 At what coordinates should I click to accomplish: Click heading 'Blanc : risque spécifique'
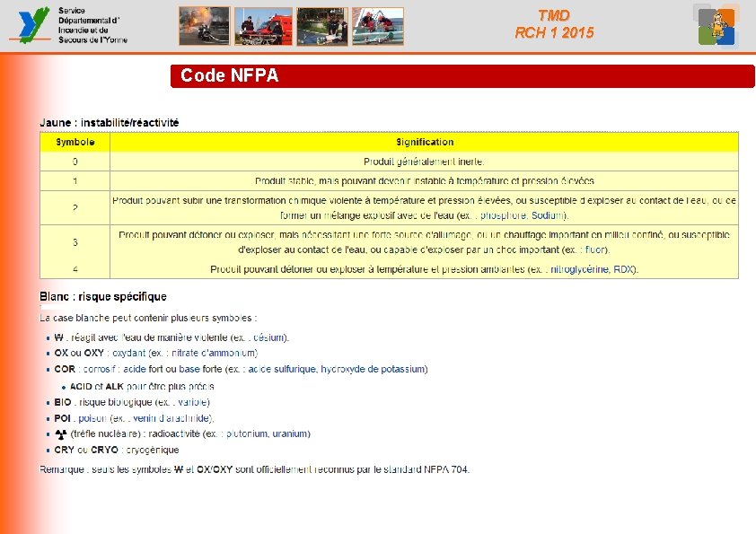(103, 296)
